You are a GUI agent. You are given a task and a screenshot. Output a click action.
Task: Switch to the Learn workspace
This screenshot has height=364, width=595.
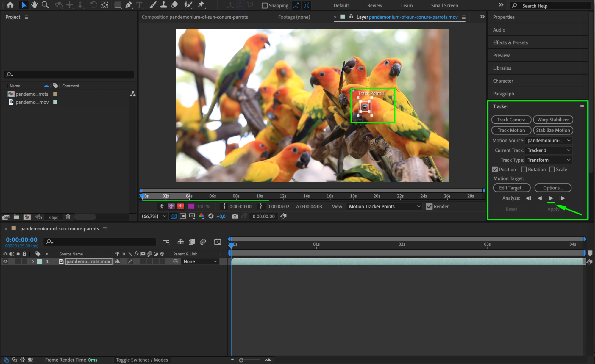pyautogui.click(x=407, y=5)
